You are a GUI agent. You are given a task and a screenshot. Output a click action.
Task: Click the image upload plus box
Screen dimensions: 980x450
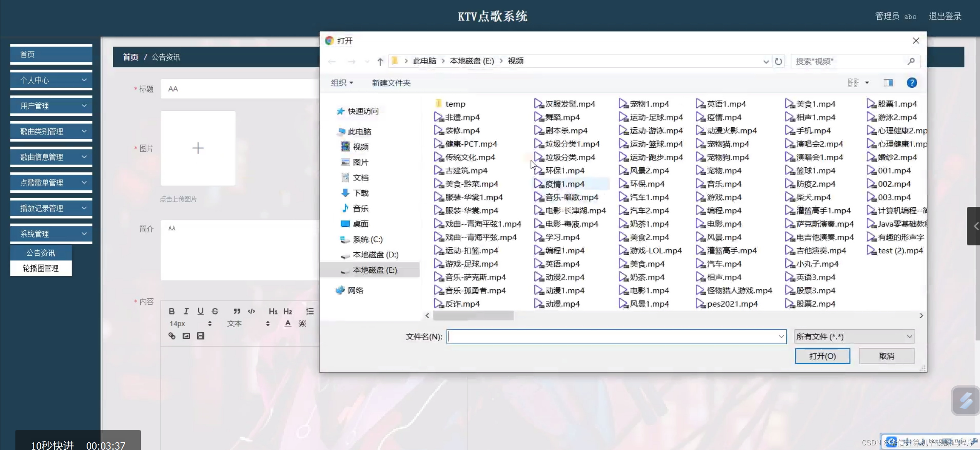[x=197, y=148]
